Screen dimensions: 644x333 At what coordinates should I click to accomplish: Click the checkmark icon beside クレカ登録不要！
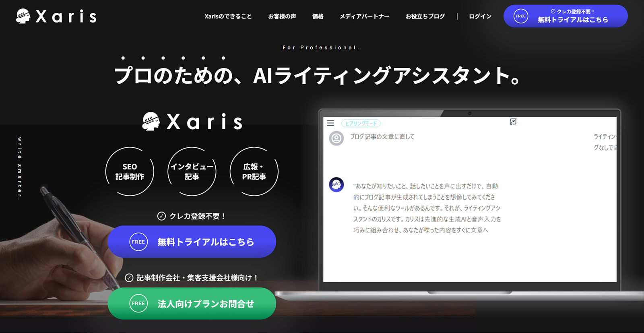161,216
